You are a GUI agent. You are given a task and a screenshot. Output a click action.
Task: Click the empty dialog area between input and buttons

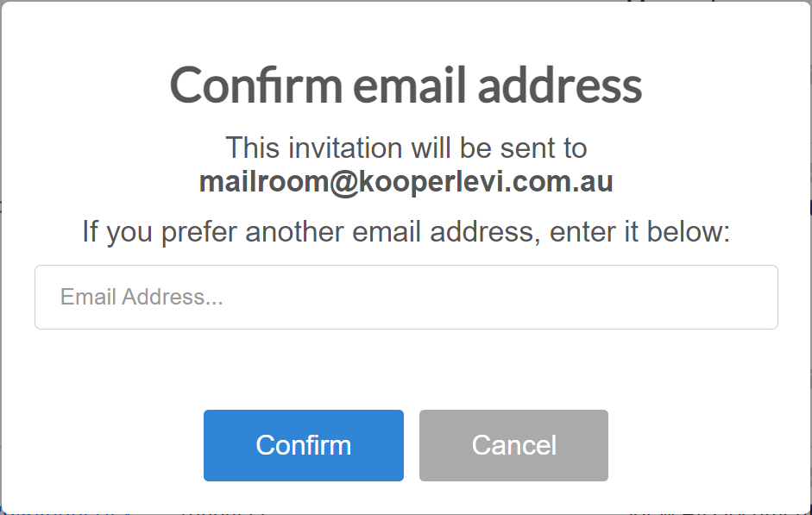[x=406, y=369]
